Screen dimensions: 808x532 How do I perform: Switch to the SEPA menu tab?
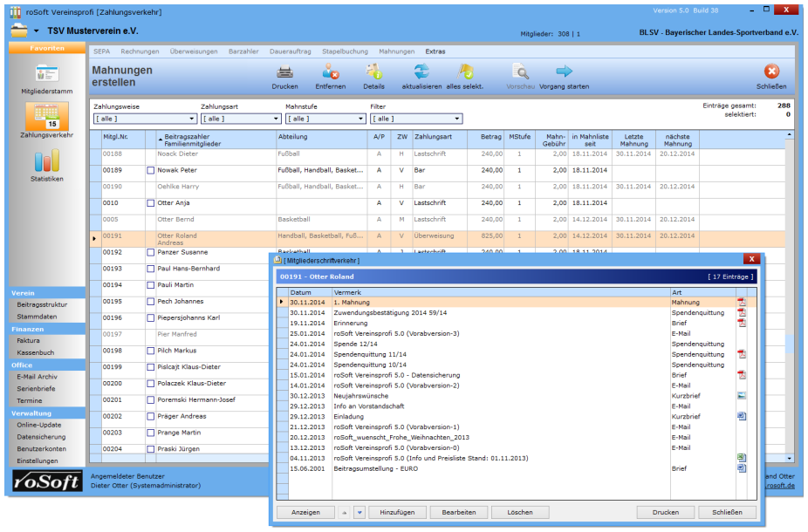[x=101, y=51]
